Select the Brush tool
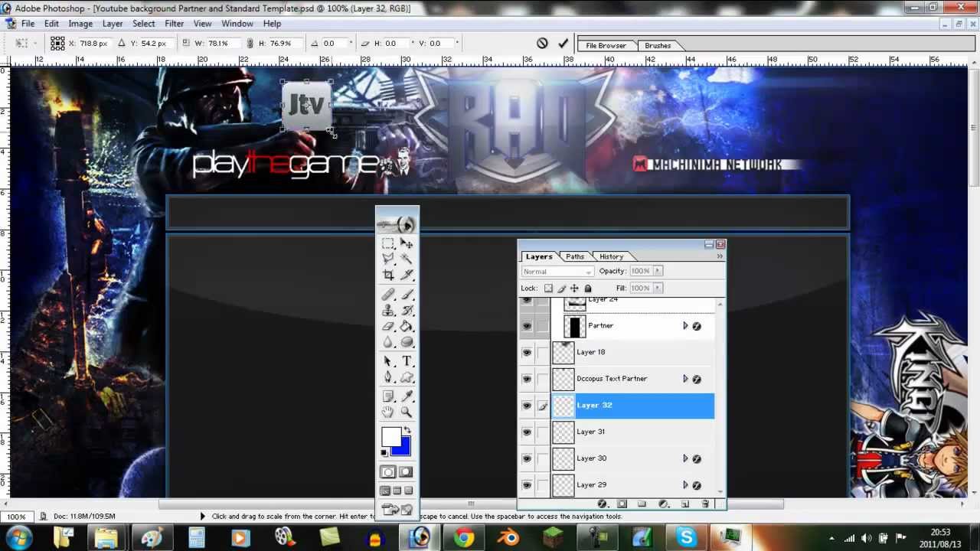The height and width of the screenshot is (551, 980). point(407,295)
